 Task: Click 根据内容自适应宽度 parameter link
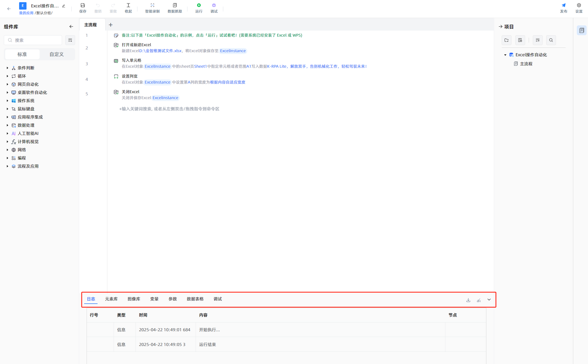[228, 82]
